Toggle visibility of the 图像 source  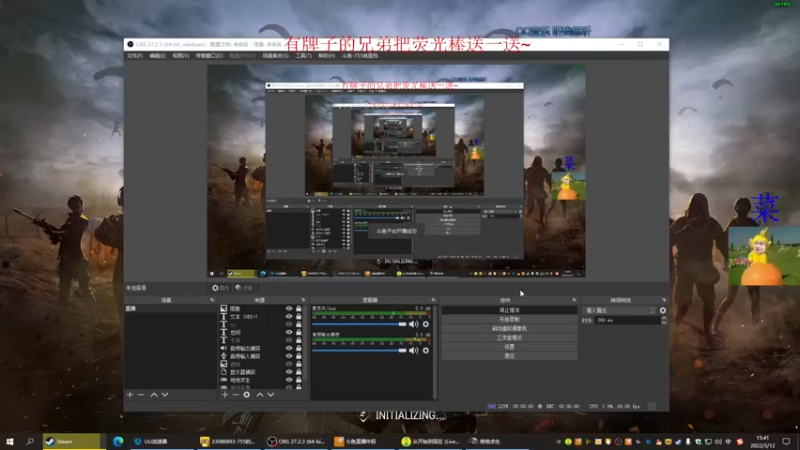coord(289,309)
